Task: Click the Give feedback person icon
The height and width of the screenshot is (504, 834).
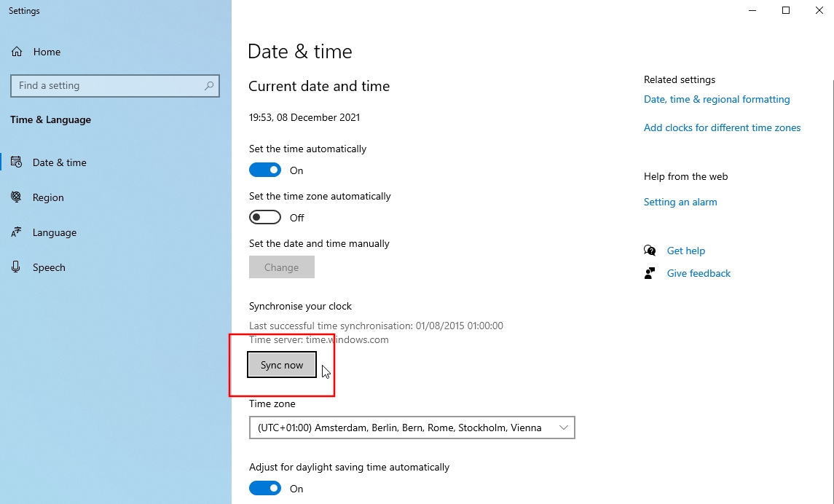Action: [x=650, y=273]
